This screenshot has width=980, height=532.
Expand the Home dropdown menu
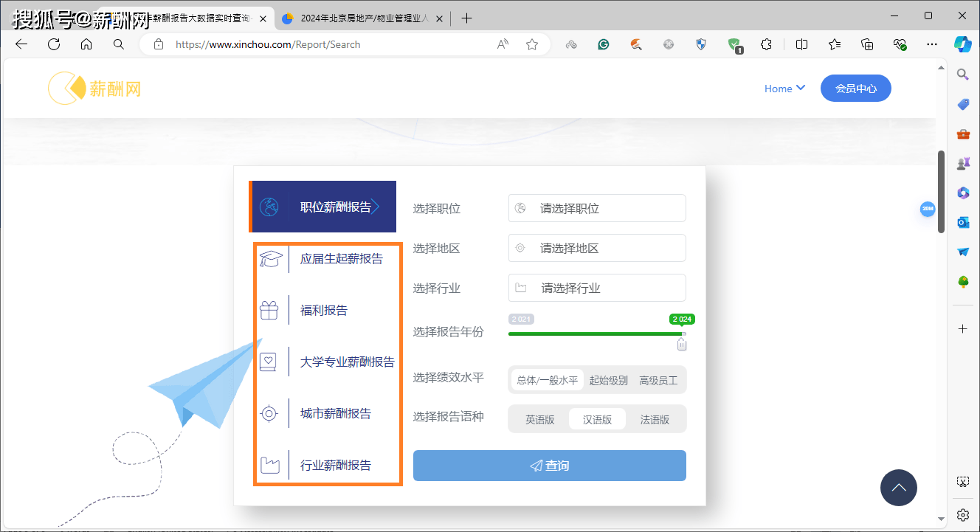[x=784, y=89]
